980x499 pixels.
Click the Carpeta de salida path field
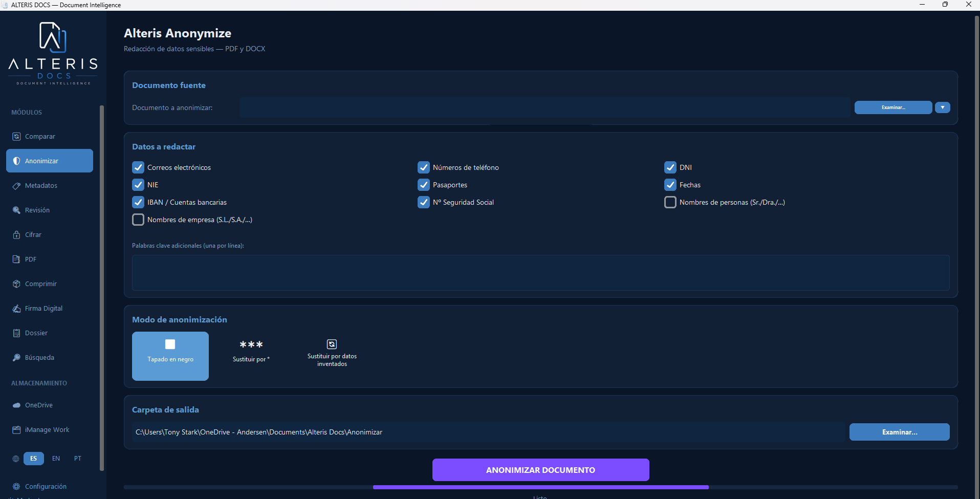[x=488, y=432]
